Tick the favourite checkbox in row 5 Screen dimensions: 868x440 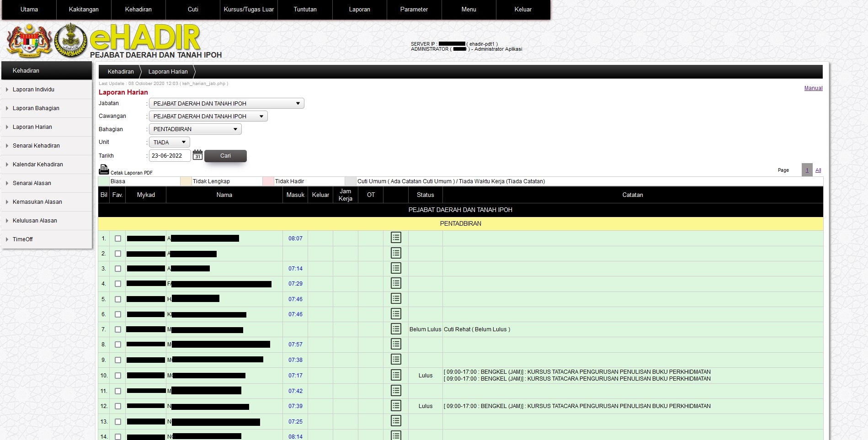pyautogui.click(x=118, y=299)
